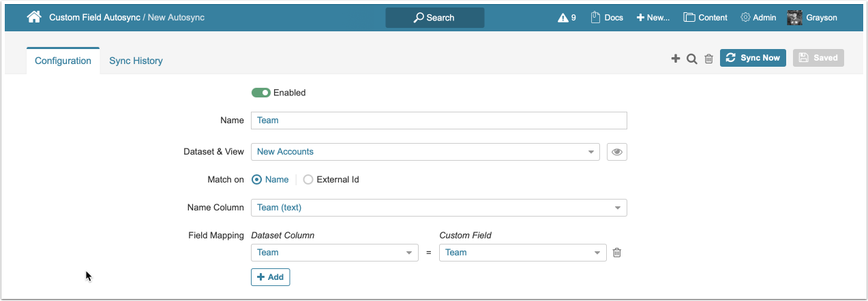868x301 pixels.
Task: Remove the Team field mapping row
Action: [x=617, y=253]
